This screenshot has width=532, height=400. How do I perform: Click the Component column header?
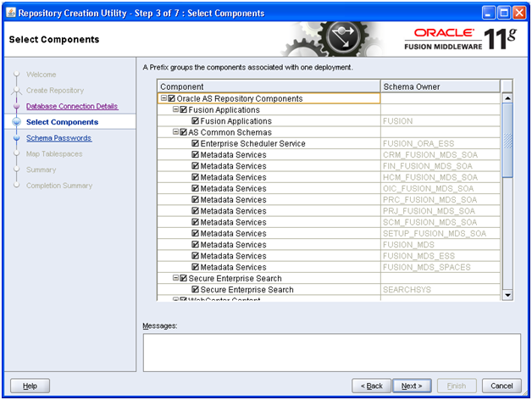point(269,86)
